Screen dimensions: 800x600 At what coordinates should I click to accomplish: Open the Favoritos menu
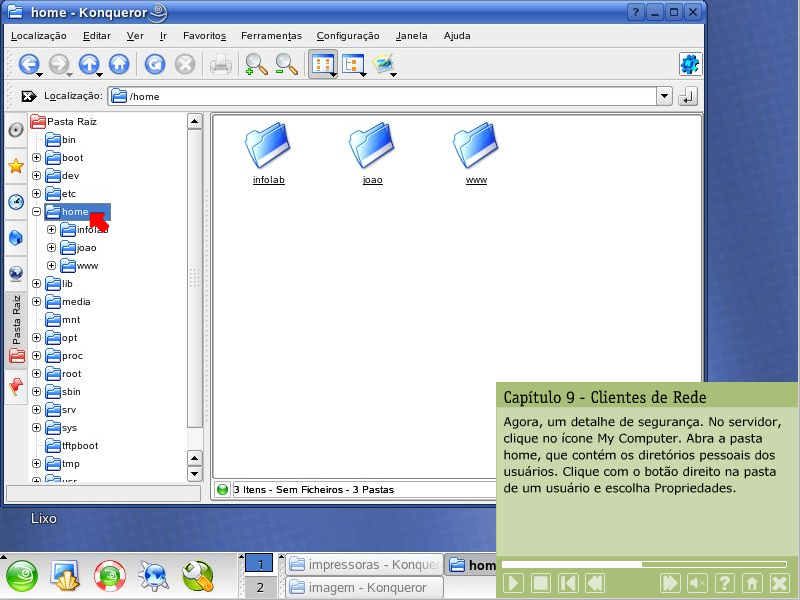(204, 36)
